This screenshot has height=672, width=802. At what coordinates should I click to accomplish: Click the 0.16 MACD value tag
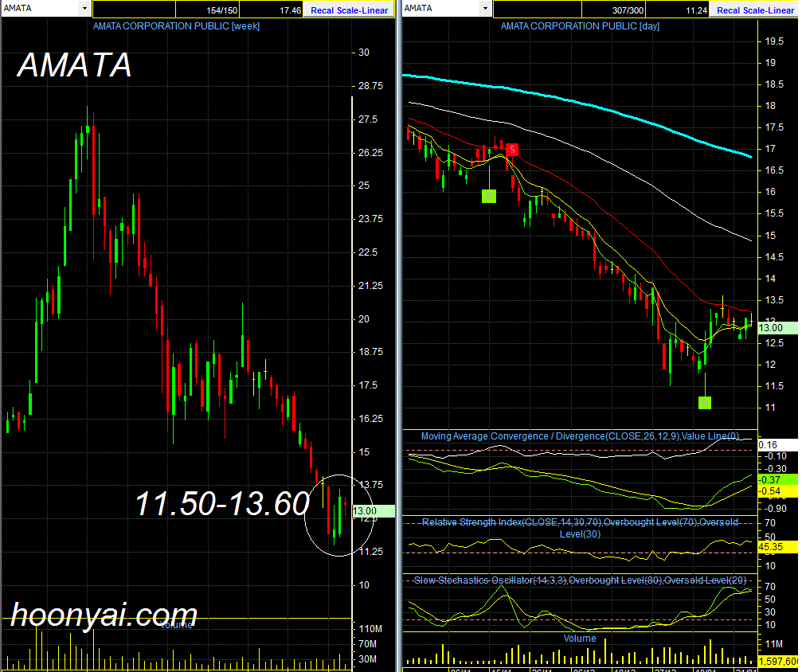777,445
